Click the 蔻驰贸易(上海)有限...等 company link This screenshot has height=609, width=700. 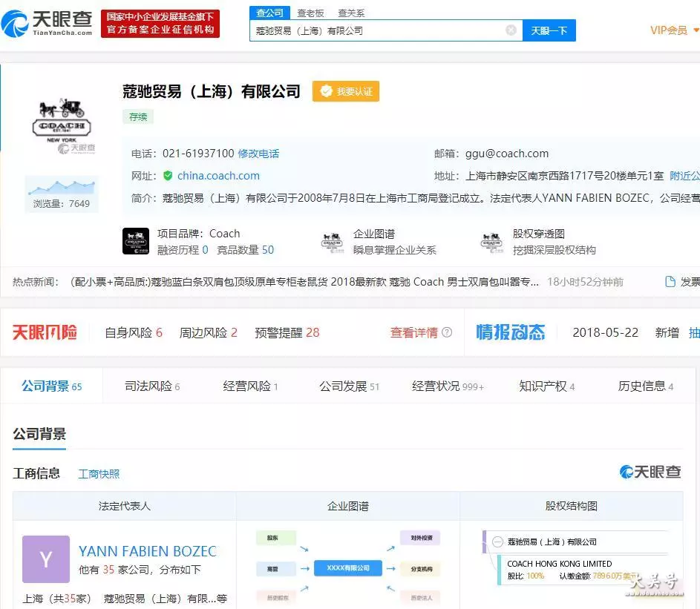pos(166,599)
